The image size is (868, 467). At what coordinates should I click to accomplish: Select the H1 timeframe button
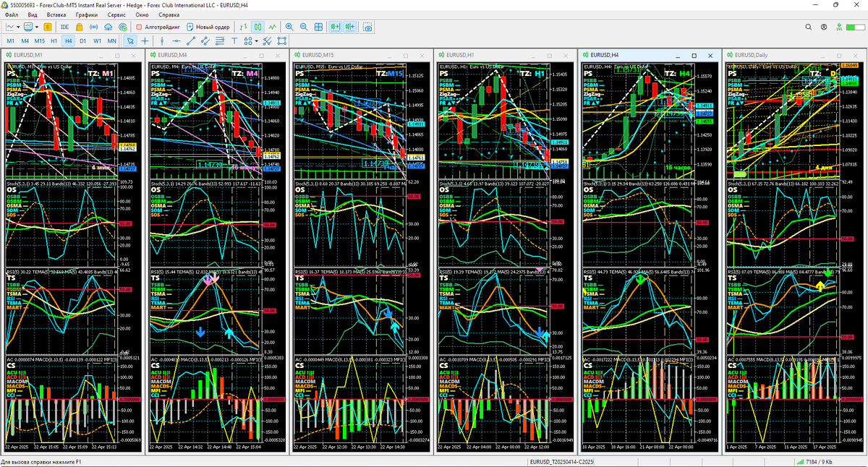point(54,41)
